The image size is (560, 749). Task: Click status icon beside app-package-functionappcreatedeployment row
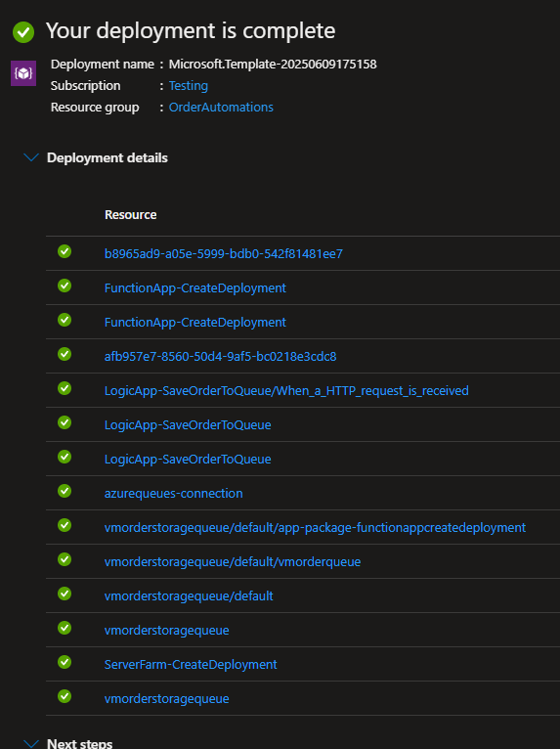click(65, 525)
